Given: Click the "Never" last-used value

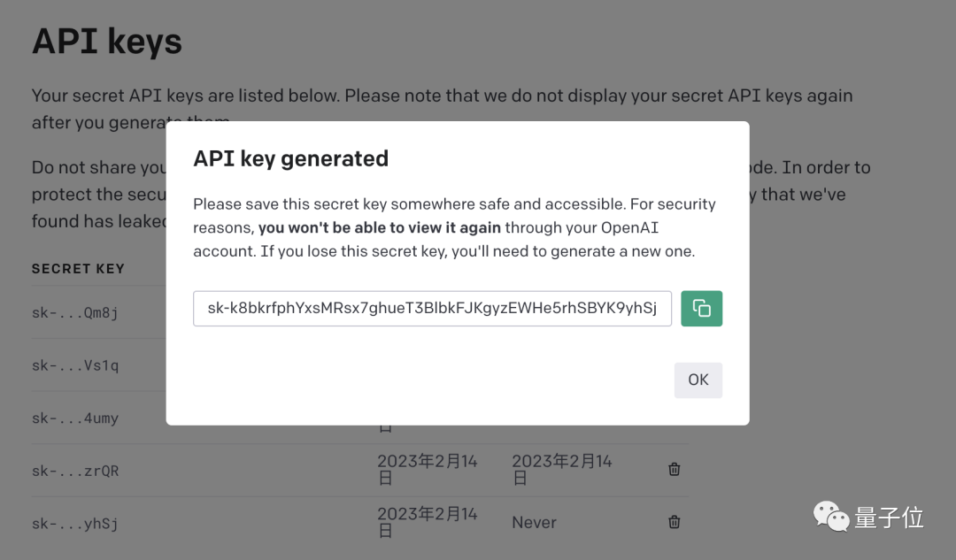Looking at the screenshot, I should (x=534, y=523).
